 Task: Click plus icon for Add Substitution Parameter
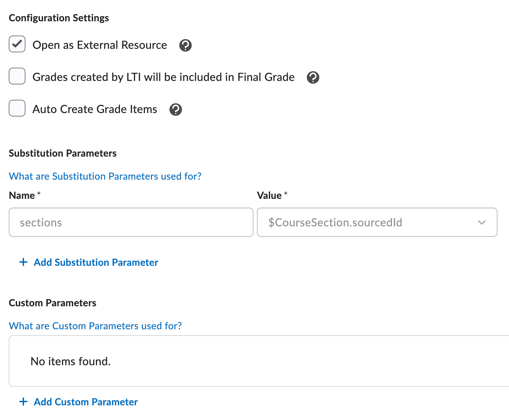(x=23, y=262)
